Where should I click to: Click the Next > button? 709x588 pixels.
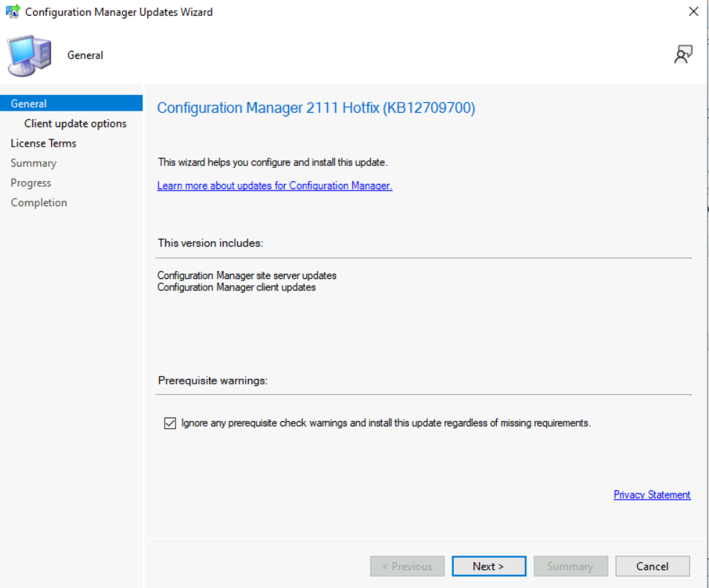(489, 566)
